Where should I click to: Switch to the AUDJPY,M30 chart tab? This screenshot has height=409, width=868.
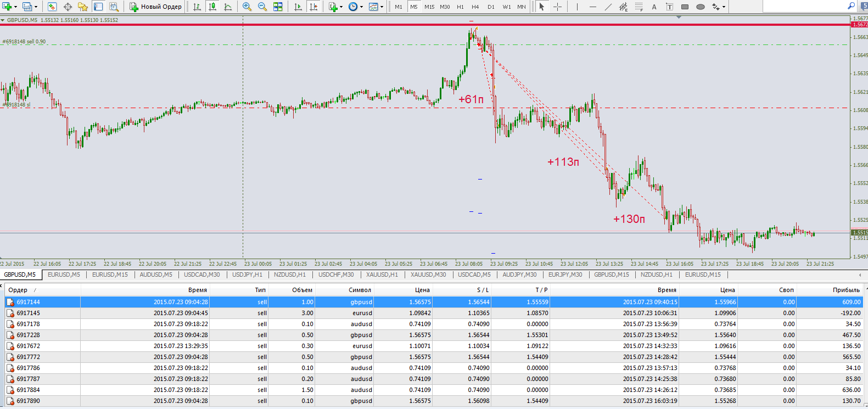point(520,274)
